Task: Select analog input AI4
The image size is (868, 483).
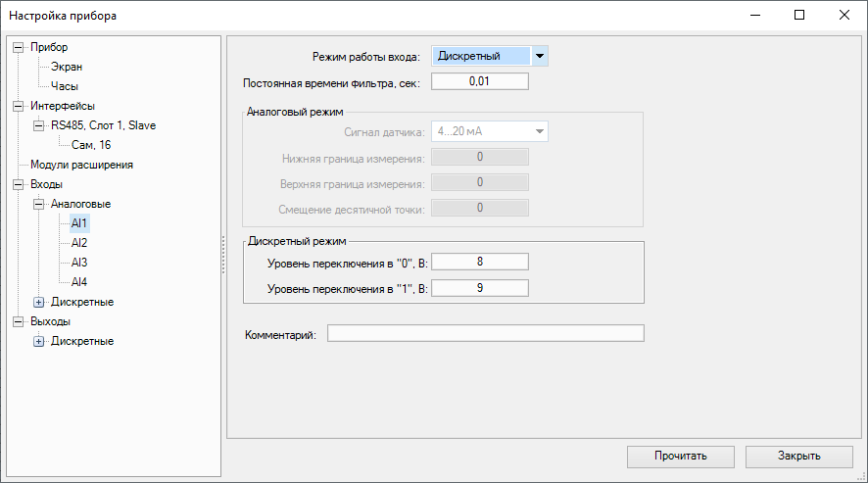Action: point(79,282)
